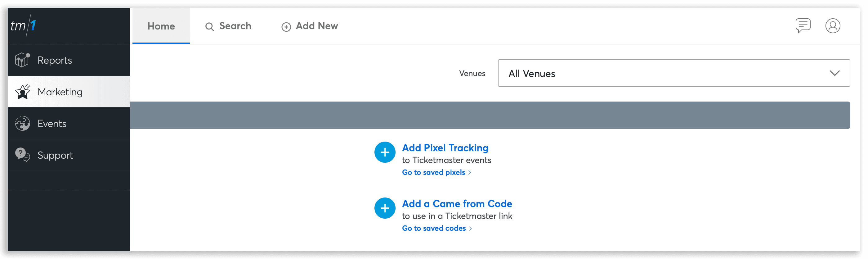Click the tm1 logo
The width and height of the screenshot is (868, 259).
tap(23, 26)
